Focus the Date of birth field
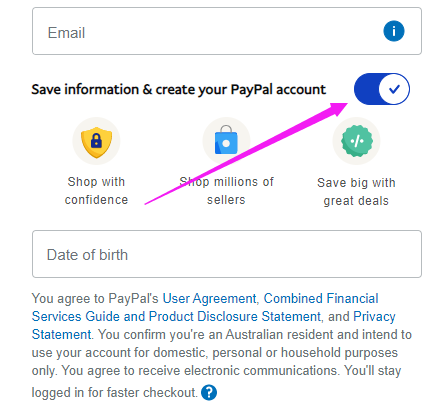The image size is (441, 417). (x=227, y=254)
